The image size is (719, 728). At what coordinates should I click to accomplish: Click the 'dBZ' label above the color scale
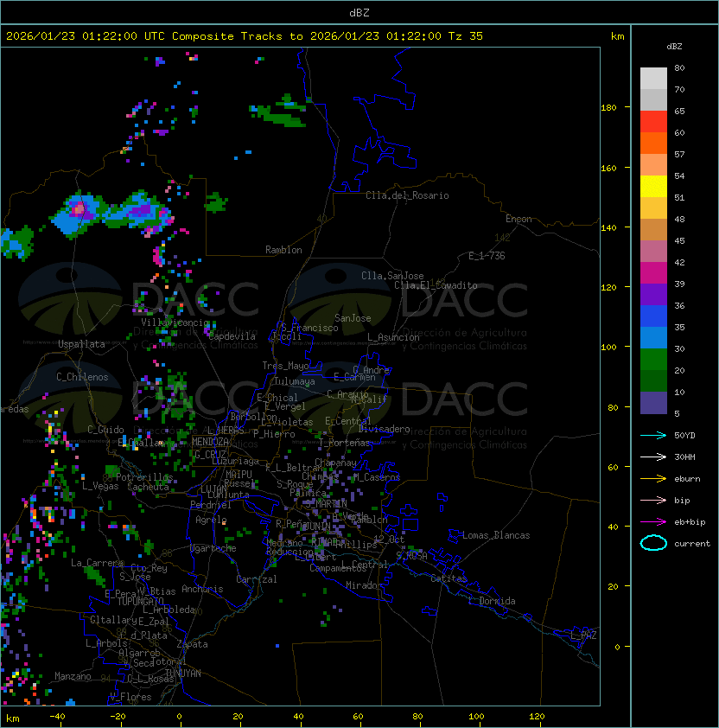coord(674,47)
